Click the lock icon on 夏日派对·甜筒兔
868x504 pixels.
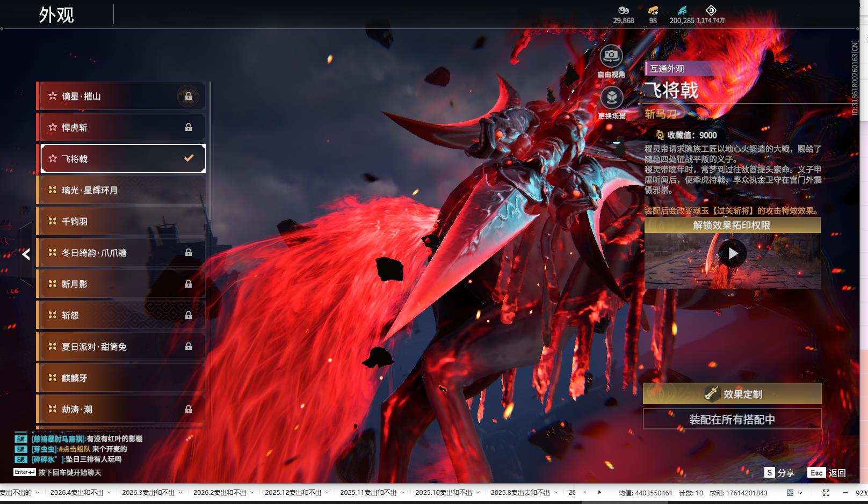pos(189,347)
